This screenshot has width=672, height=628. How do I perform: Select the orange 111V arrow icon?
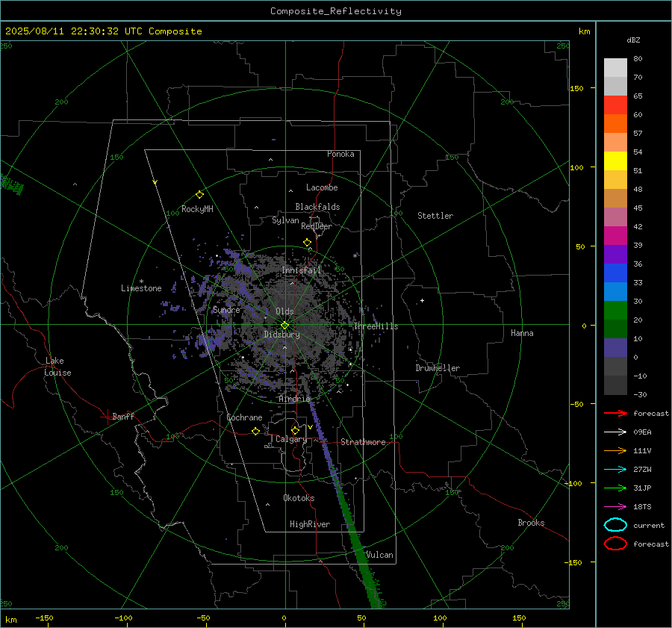615,450
